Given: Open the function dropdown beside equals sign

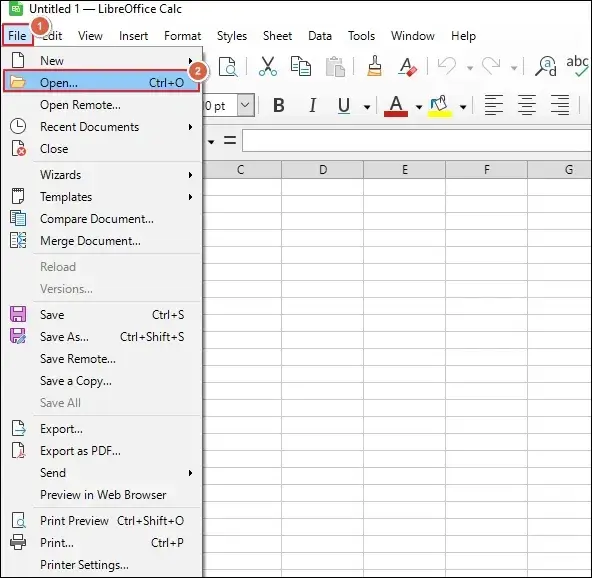Looking at the screenshot, I should tap(211, 142).
